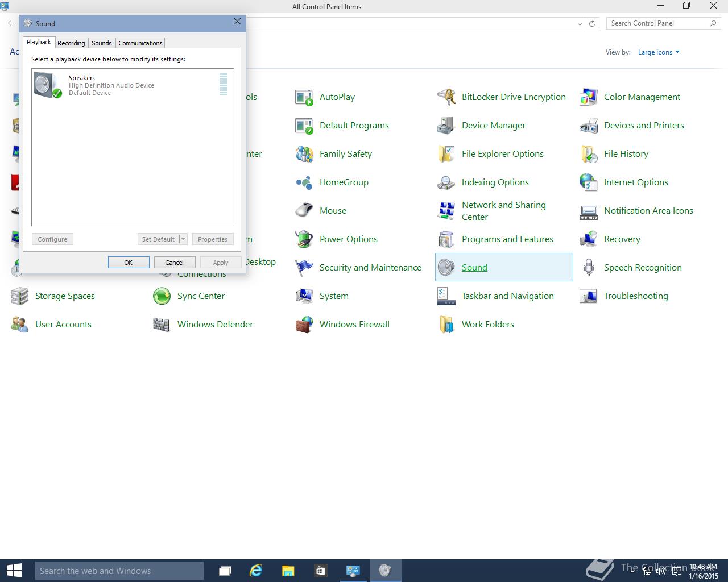Expand the Set Default dropdown arrow
Image resolution: width=728 pixels, height=582 pixels.
tap(183, 239)
